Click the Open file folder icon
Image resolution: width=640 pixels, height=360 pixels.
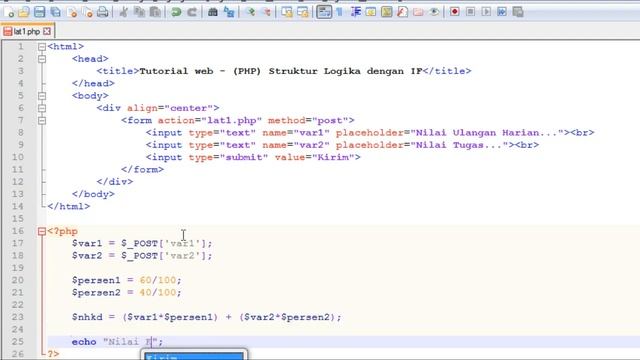pos(24,12)
